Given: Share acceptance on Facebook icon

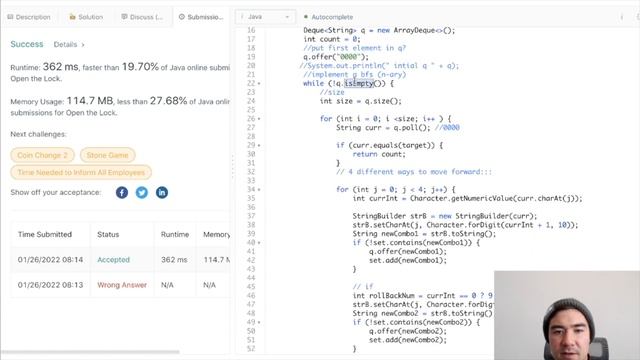Looking at the screenshot, I should coord(122,192).
